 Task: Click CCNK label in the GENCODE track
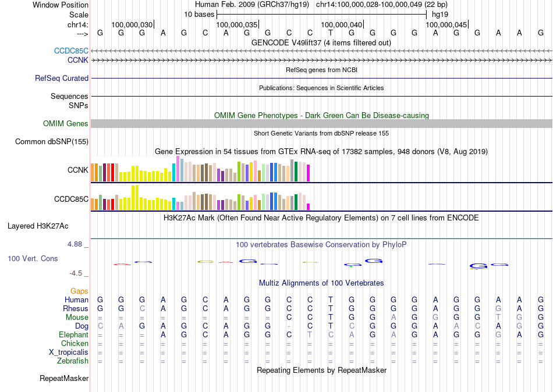click(78, 60)
